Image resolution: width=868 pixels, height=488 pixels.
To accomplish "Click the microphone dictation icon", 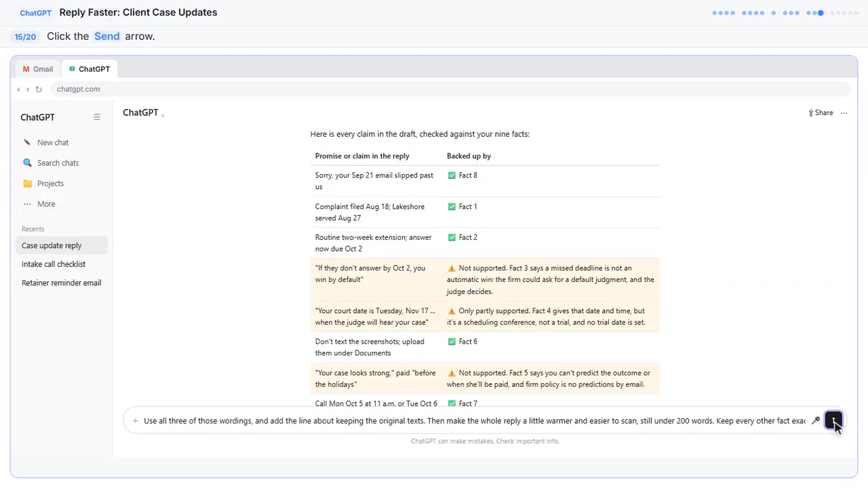I will point(815,421).
